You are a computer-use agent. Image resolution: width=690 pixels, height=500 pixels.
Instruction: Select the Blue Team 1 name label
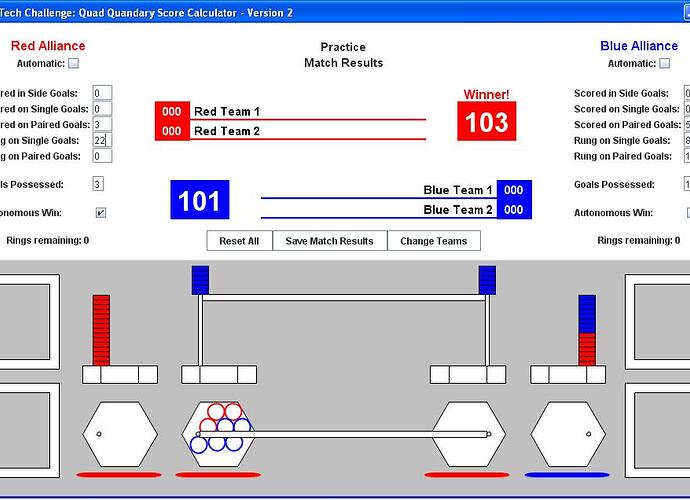pos(458,190)
